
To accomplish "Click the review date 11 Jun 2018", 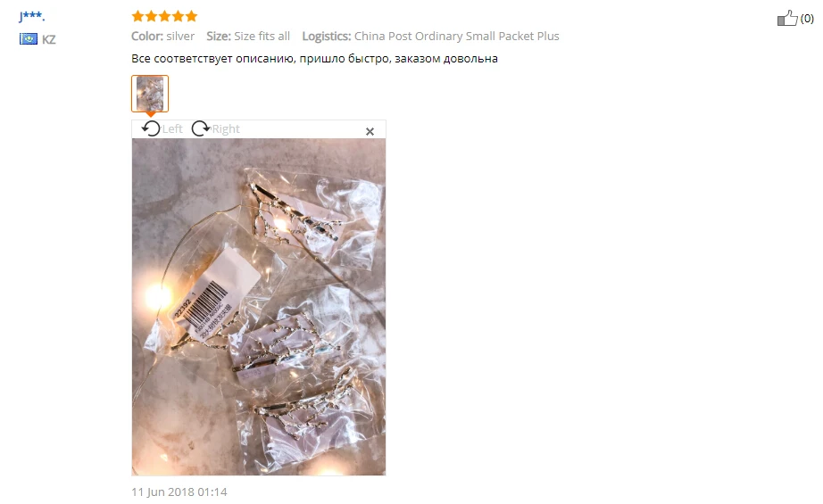I will point(179,492).
